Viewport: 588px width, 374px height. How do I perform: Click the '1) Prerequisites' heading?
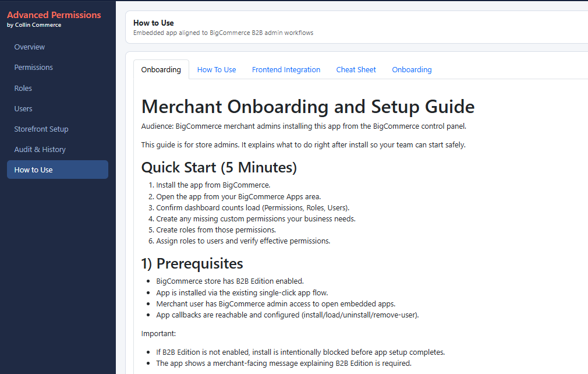coord(192,264)
